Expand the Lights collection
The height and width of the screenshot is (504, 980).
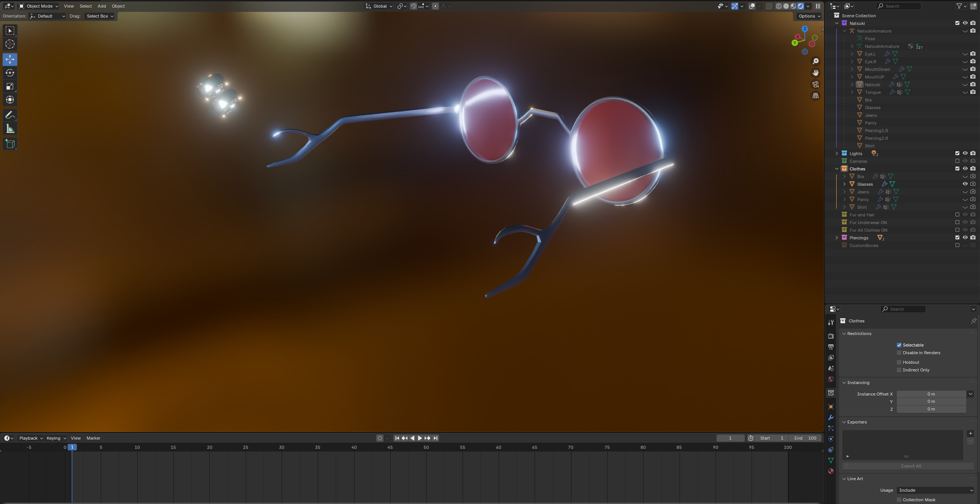tap(837, 153)
